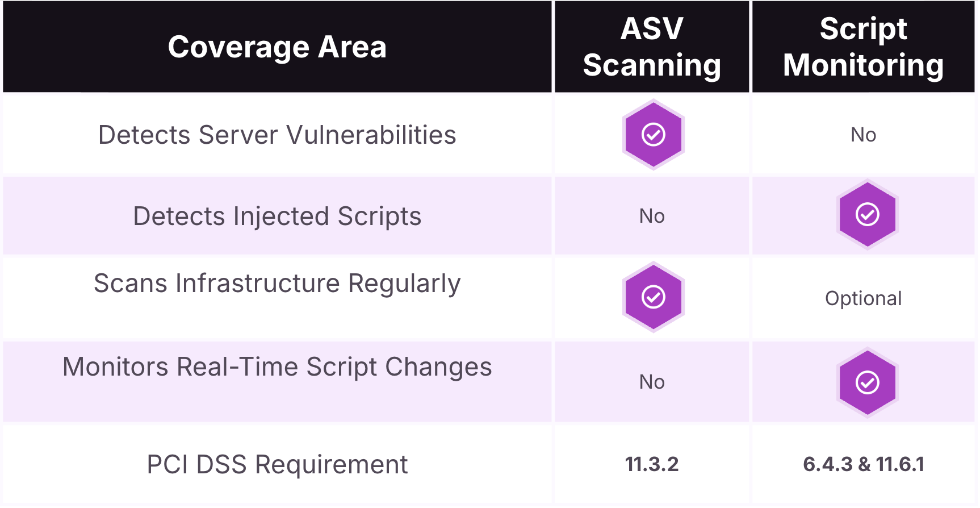Click the Optional cell under Script Monitoring
The width and height of the screenshot is (980, 508).
coord(863,299)
